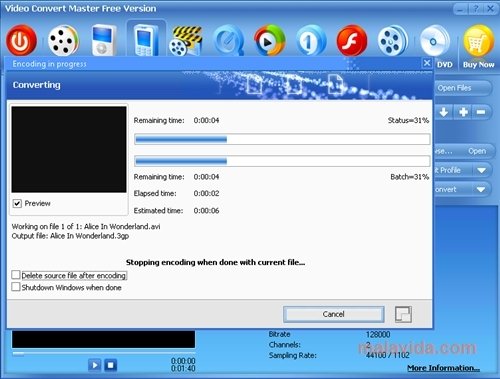
Task: Click the black preview video pane
Action: click(69, 149)
